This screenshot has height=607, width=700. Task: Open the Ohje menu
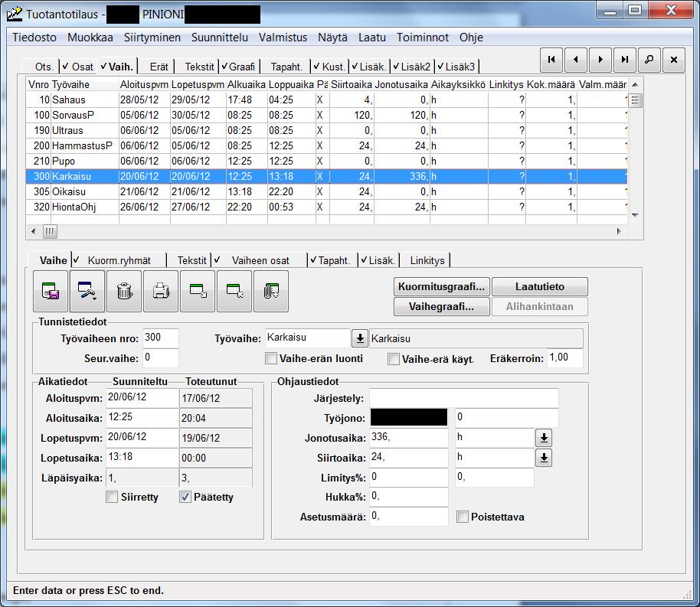click(472, 38)
